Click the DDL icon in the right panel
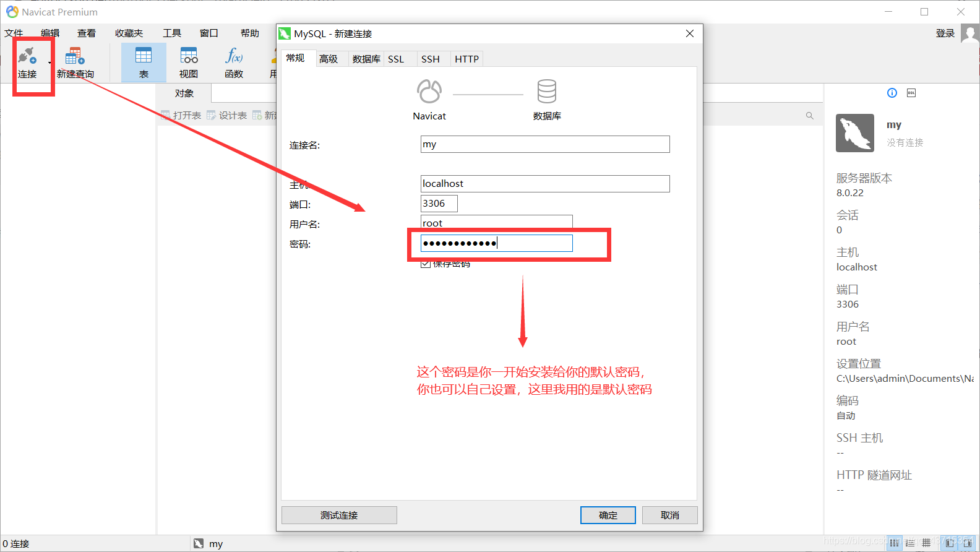This screenshot has height=552, width=980. point(911,93)
